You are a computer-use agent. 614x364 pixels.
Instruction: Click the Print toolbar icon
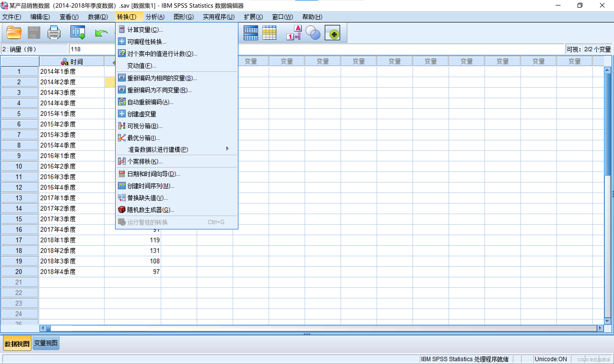54,33
